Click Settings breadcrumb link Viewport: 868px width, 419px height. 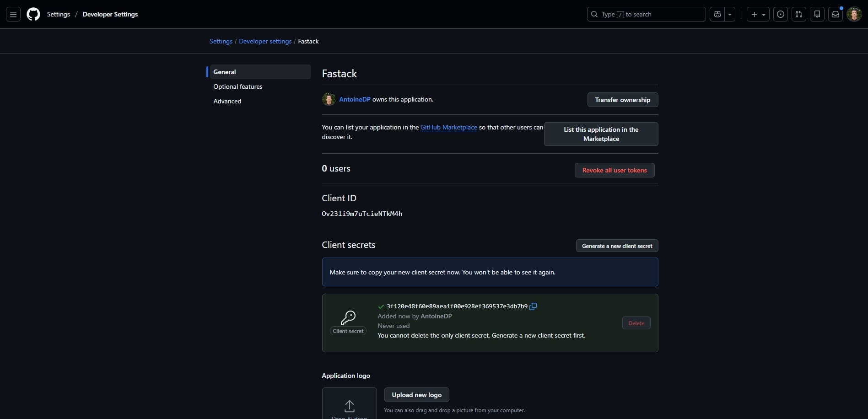tap(221, 41)
